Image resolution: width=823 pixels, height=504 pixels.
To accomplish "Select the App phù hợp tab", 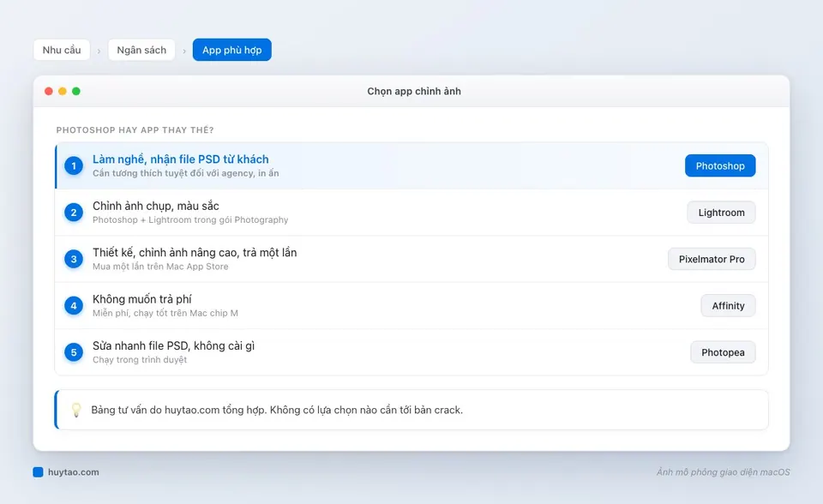I will click(232, 50).
